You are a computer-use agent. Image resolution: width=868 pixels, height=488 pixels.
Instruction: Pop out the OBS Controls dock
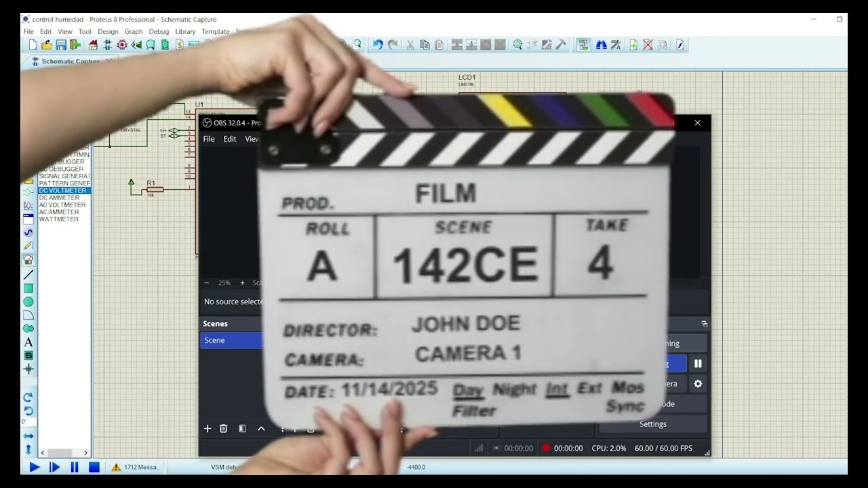tap(704, 323)
